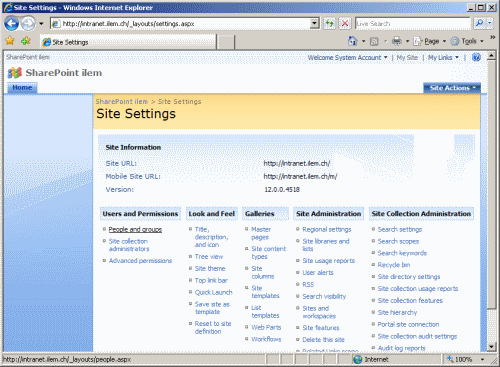Open a new blank browser tab

click(x=226, y=43)
